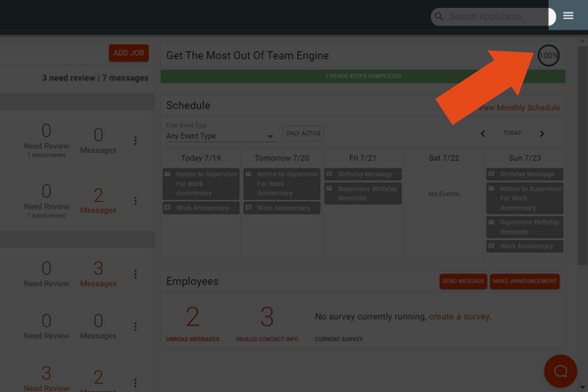The height and width of the screenshot is (392, 588).
Task: Open View Monthly Schedule link
Action: [x=519, y=108]
